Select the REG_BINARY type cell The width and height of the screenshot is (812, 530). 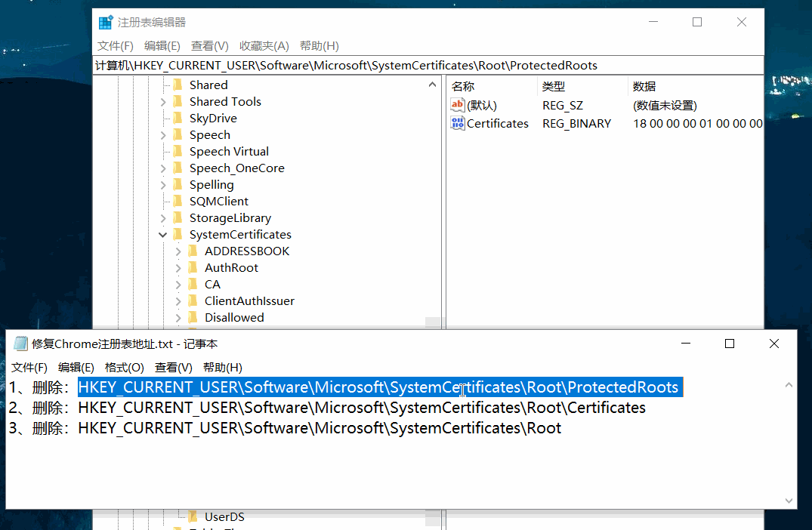[x=576, y=124]
